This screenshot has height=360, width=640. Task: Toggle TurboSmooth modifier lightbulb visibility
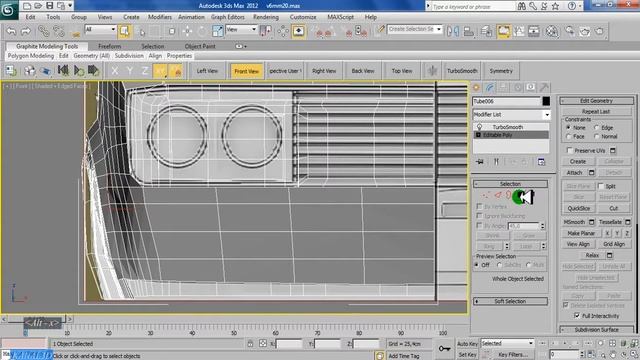click(480, 127)
